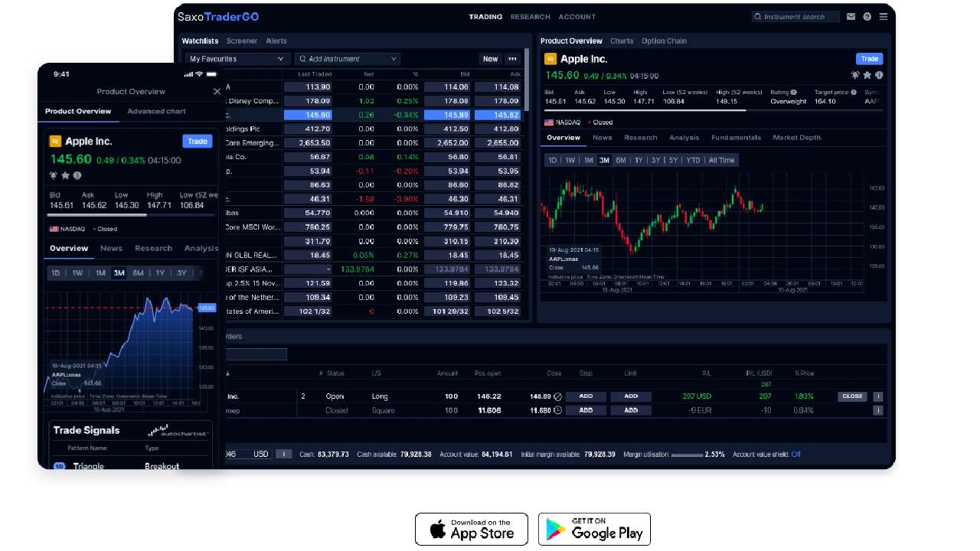Click the help question mark icon

[x=867, y=17]
